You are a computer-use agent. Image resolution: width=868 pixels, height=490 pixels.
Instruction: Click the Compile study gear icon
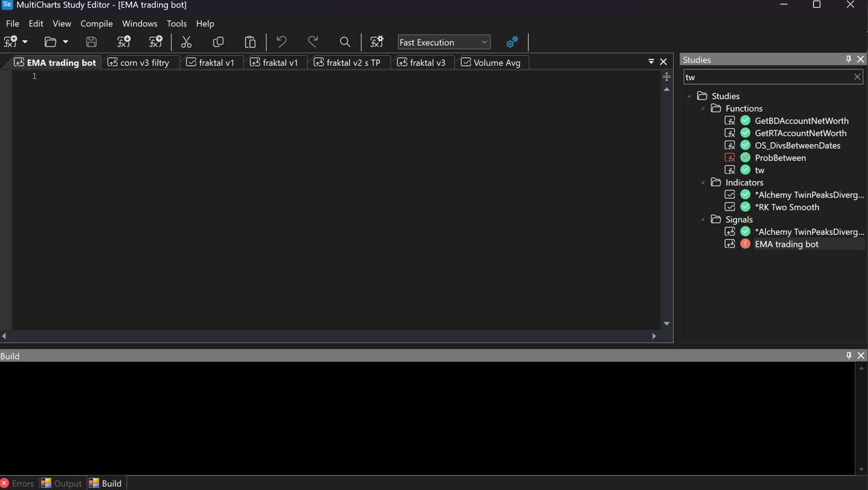tap(376, 42)
